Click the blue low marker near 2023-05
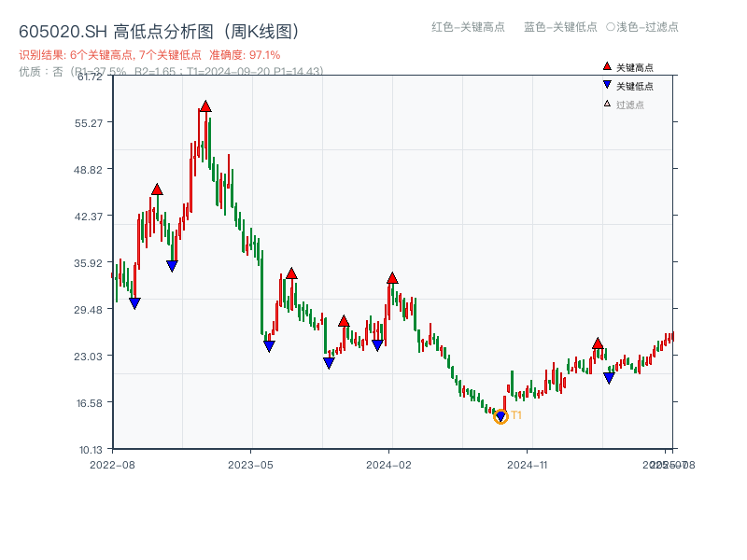The image size is (747, 560). point(267,343)
